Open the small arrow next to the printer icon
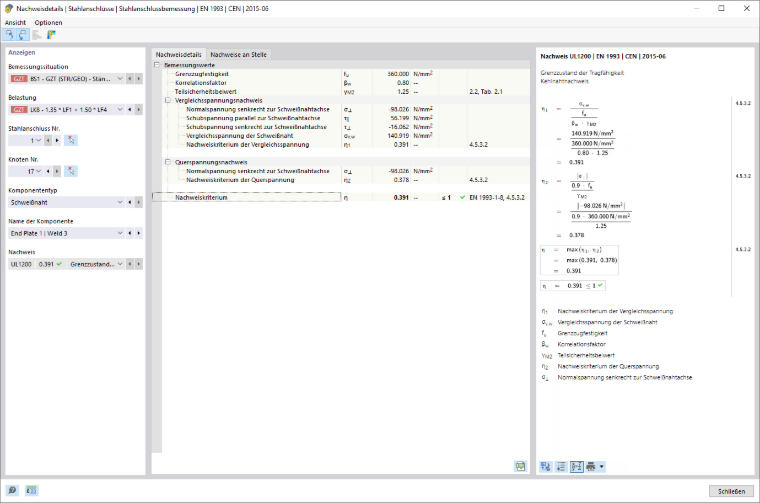The height and width of the screenshot is (503, 760). click(x=602, y=467)
